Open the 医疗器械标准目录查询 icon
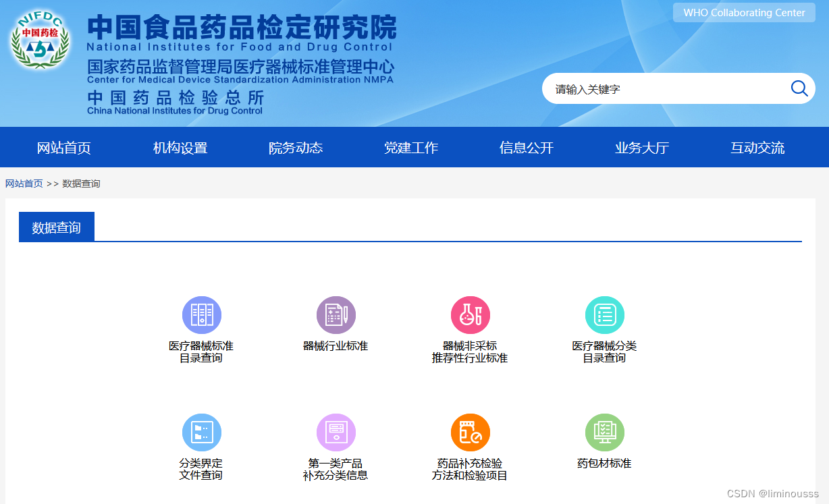The image size is (829, 504). click(201, 315)
